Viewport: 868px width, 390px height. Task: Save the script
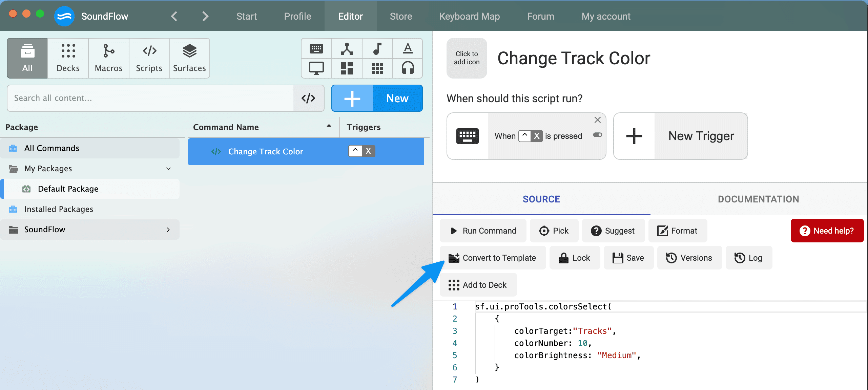click(x=628, y=258)
